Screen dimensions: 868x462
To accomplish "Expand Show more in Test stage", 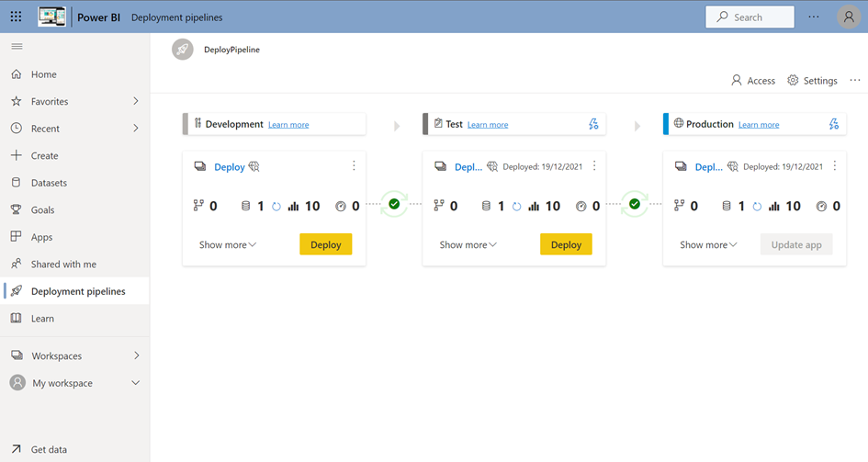I will pos(468,245).
